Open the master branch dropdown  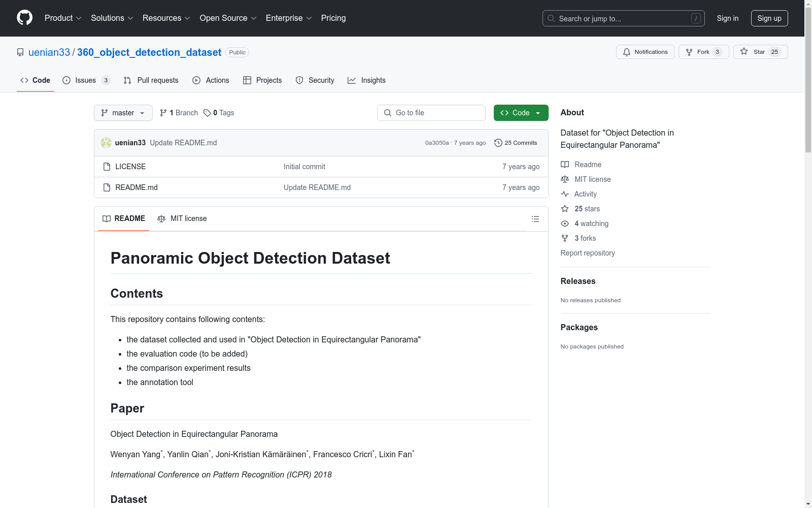click(x=123, y=113)
